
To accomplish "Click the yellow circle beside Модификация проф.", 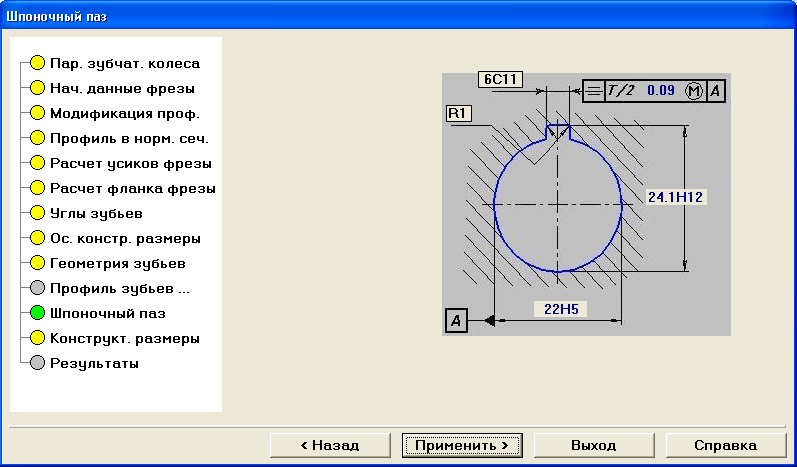I will pos(37,113).
